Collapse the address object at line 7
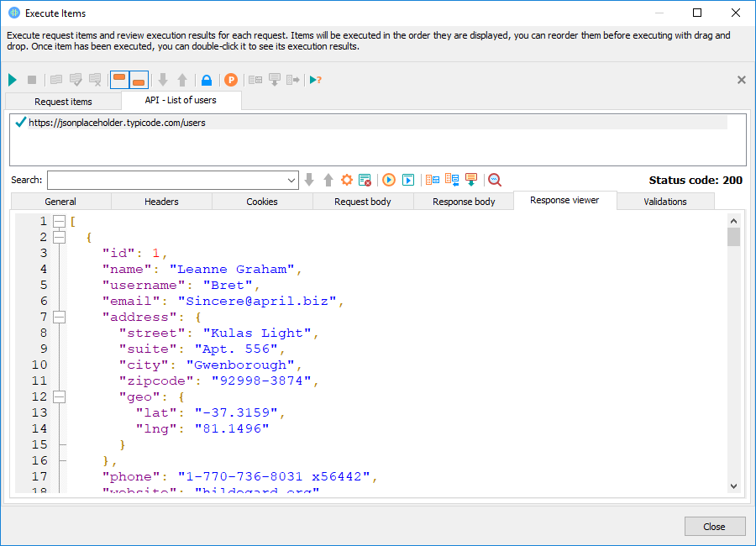 pos(59,317)
